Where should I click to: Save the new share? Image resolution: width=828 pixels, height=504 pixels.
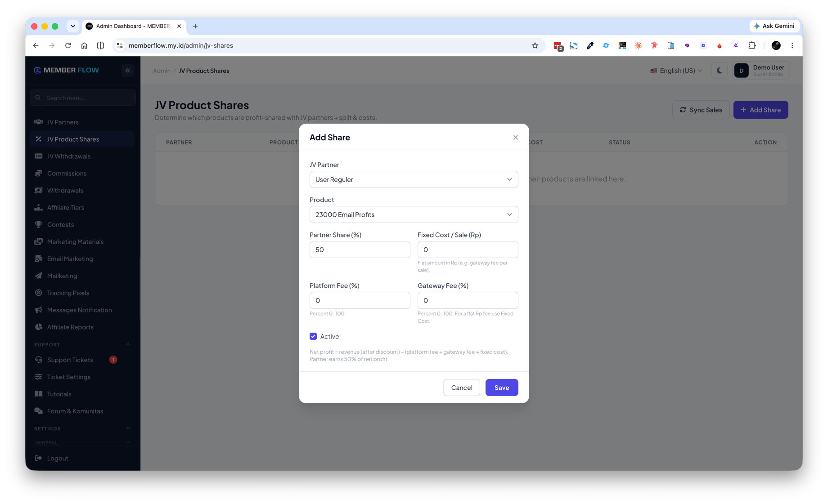(501, 388)
